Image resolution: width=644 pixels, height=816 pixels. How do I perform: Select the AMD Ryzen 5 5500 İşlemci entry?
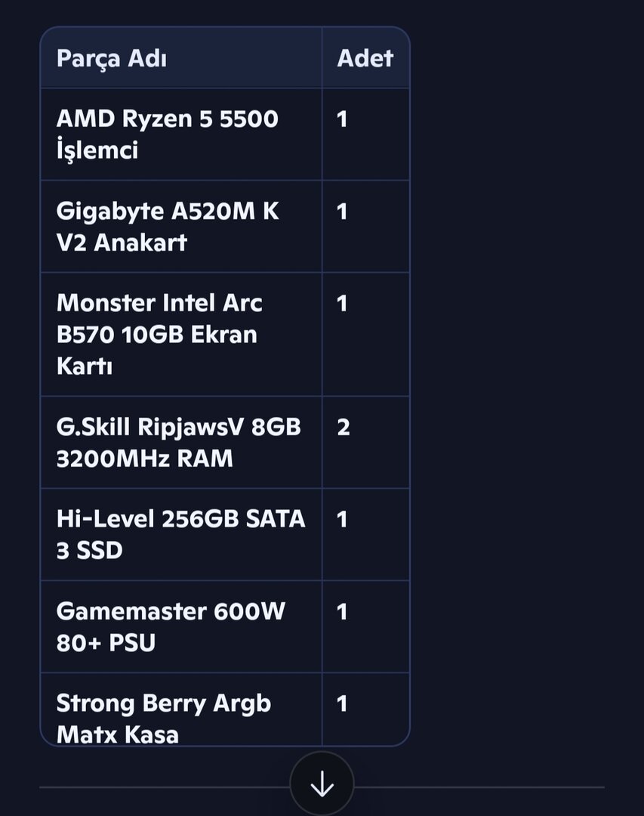(x=167, y=134)
